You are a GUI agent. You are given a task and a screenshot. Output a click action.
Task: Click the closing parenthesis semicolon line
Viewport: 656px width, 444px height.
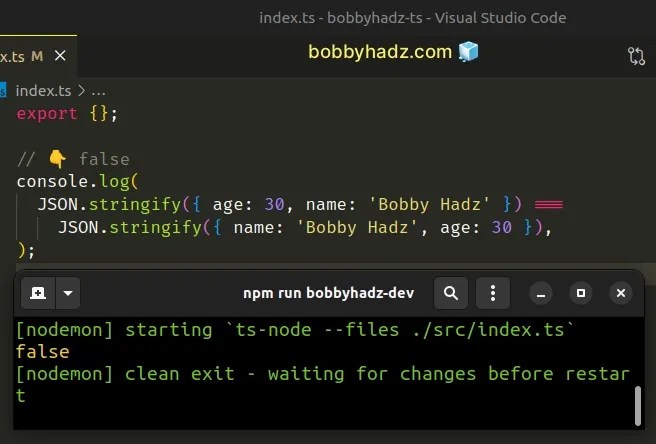pyautogui.click(x=26, y=251)
